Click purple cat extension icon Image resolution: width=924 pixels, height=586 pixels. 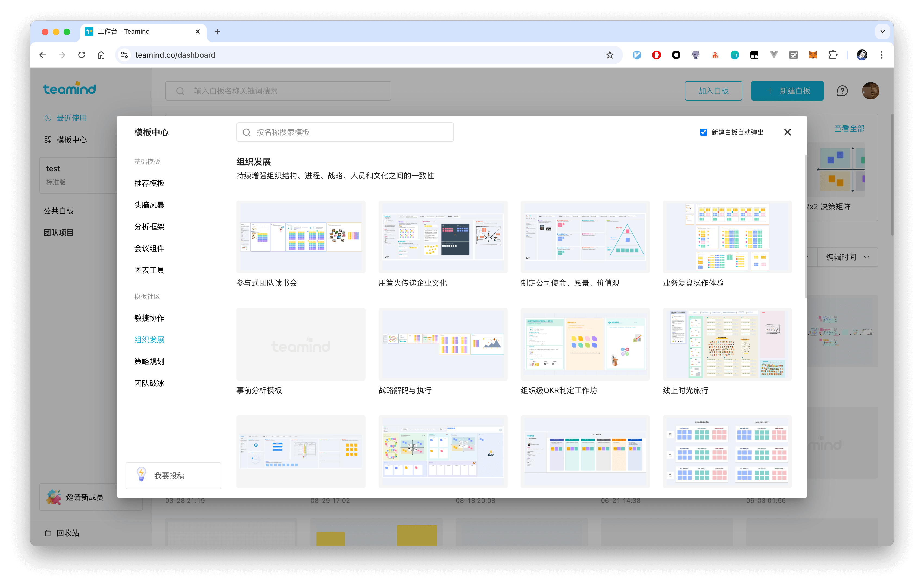coord(695,55)
